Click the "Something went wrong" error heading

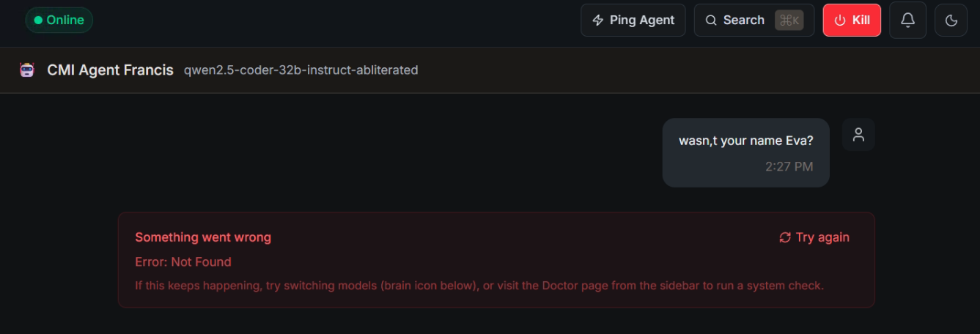click(203, 237)
